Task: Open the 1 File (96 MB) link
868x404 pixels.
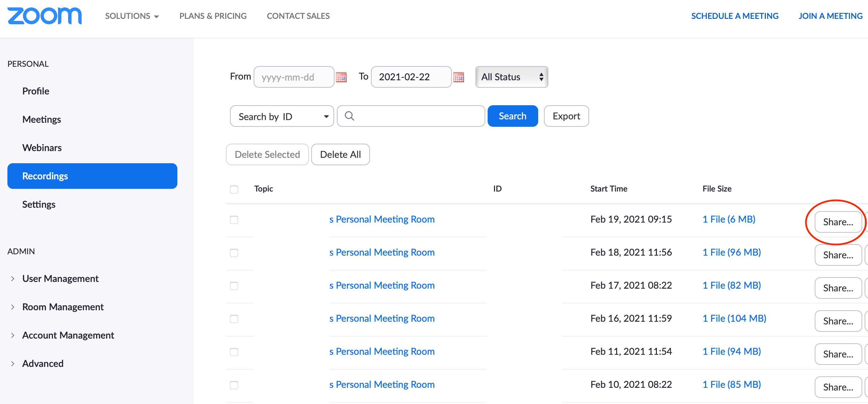Action: click(732, 252)
